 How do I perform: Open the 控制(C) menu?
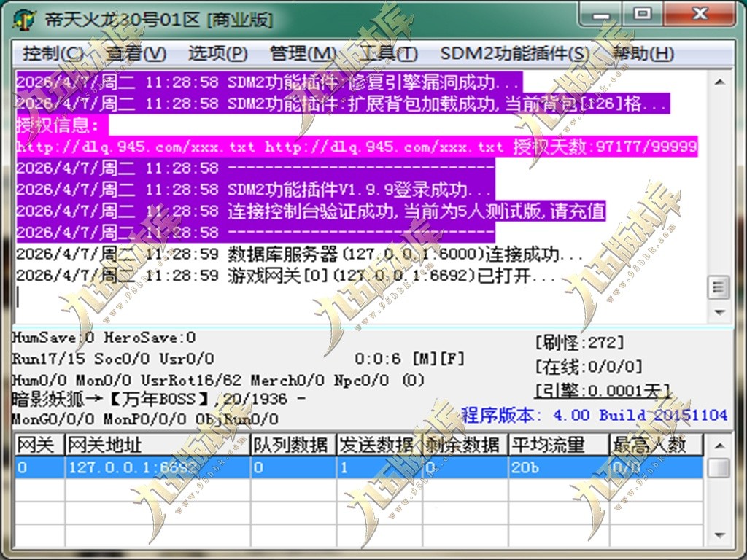click(53, 53)
